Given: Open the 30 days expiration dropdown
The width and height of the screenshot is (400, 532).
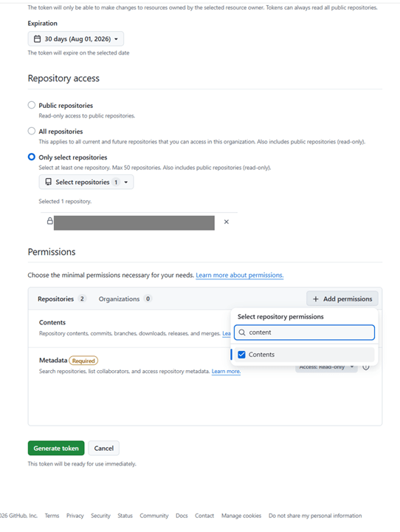Looking at the screenshot, I should tap(75, 38).
